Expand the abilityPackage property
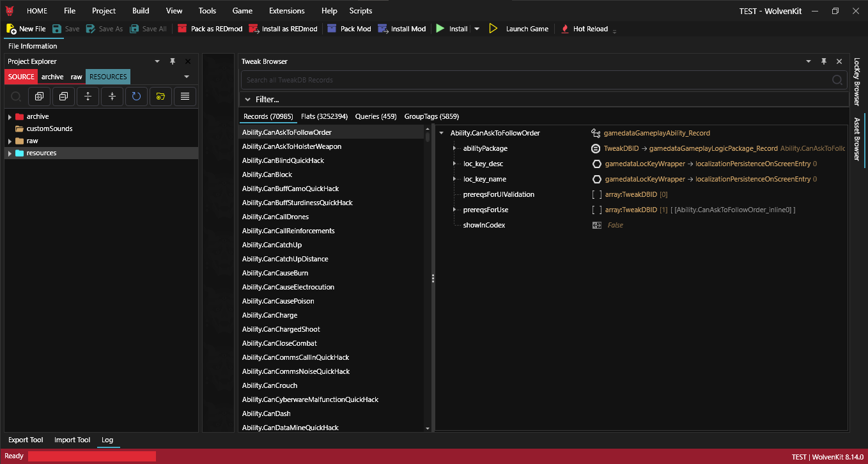 click(454, 148)
